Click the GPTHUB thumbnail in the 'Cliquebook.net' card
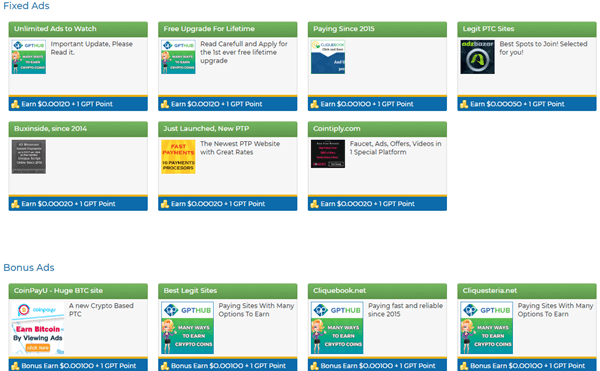 [337, 328]
